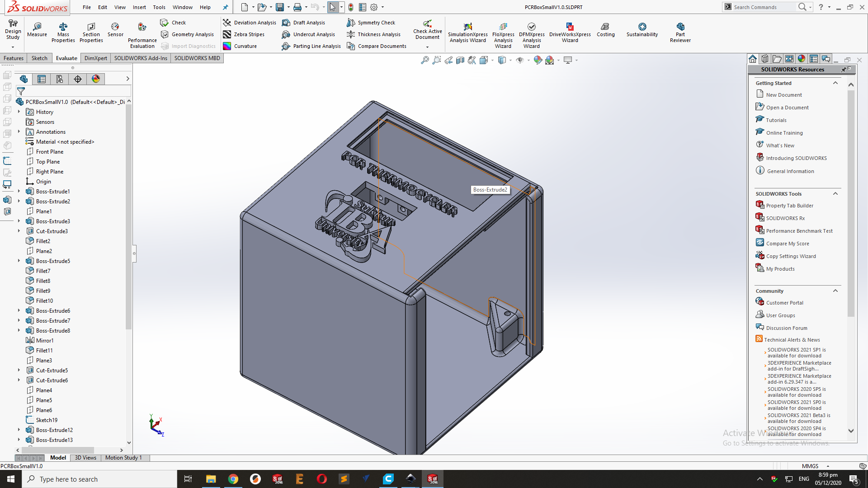The width and height of the screenshot is (868, 488).
Task: Run the Check tool
Action: pyautogui.click(x=173, y=23)
